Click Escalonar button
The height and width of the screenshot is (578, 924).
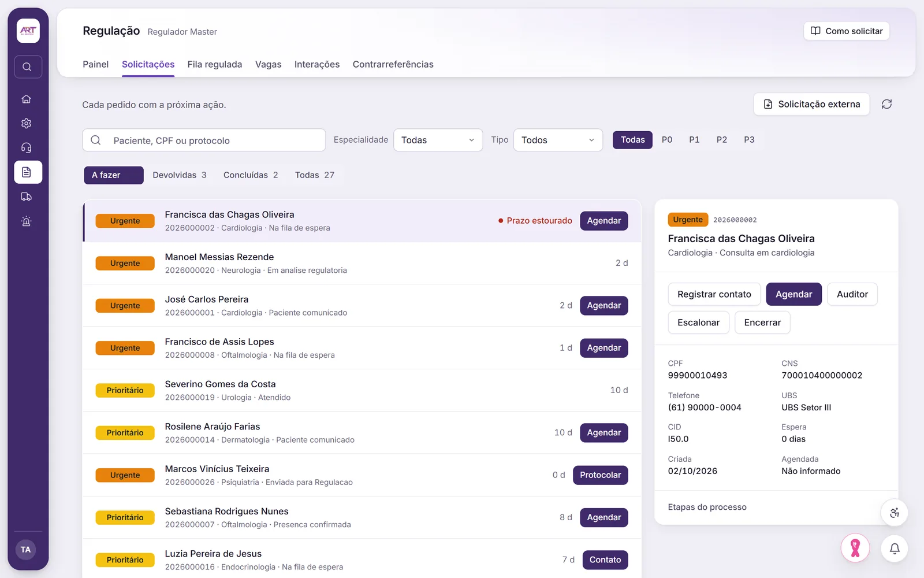pyautogui.click(x=699, y=323)
